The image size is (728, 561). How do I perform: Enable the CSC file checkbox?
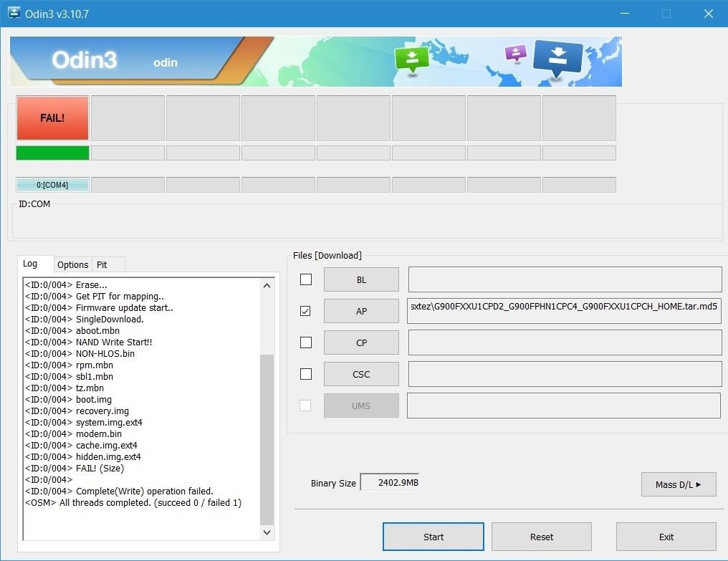306,374
